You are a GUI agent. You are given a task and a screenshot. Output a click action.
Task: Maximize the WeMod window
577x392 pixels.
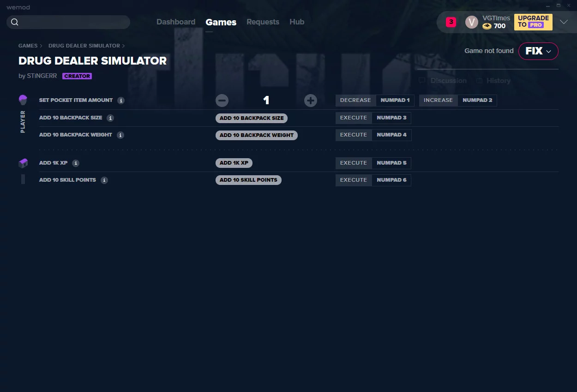(559, 6)
